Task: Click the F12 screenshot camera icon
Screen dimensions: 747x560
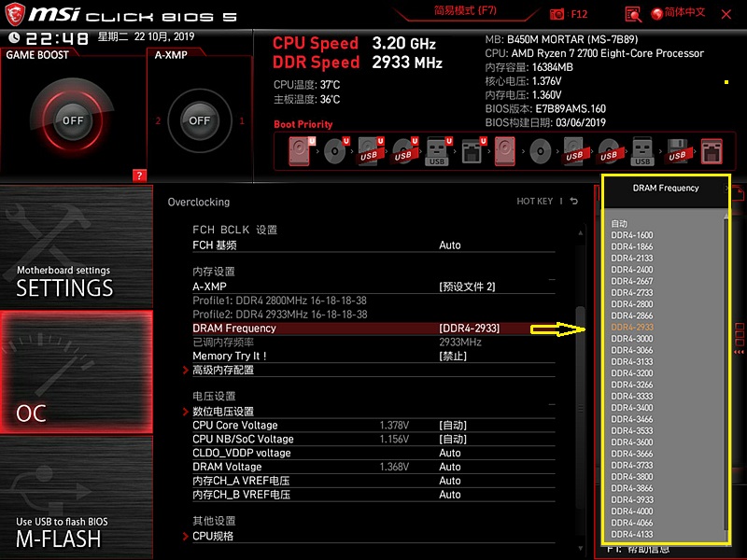Action: [557, 14]
